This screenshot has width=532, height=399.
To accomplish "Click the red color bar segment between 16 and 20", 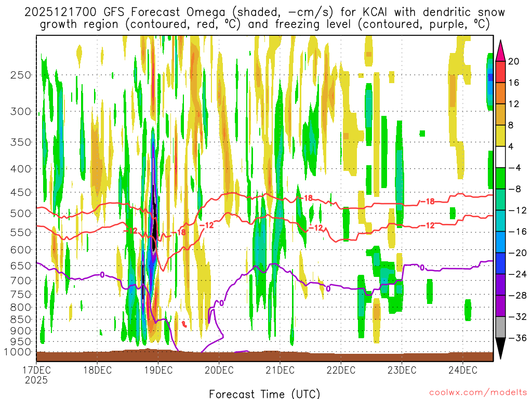I will pos(500,72).
